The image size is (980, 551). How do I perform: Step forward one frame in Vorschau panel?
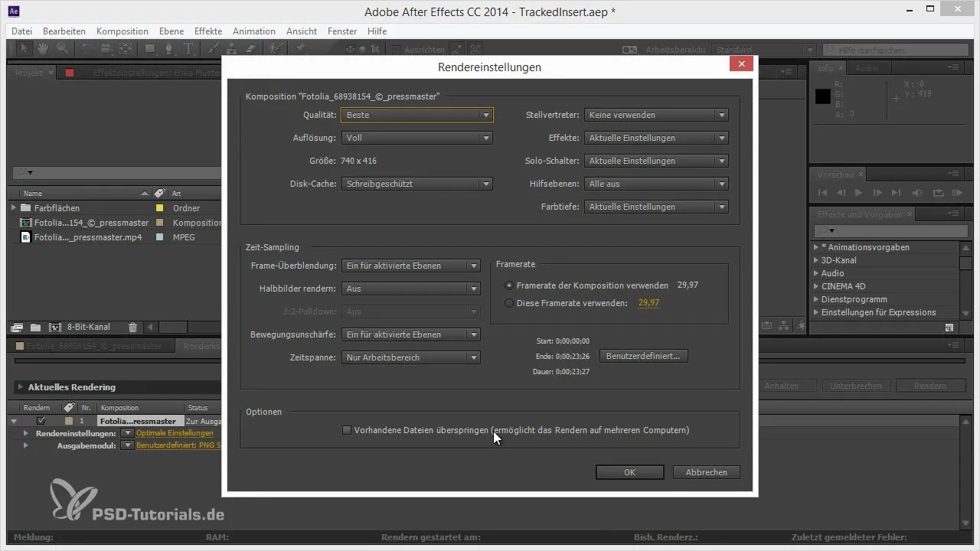coord(877,193)
